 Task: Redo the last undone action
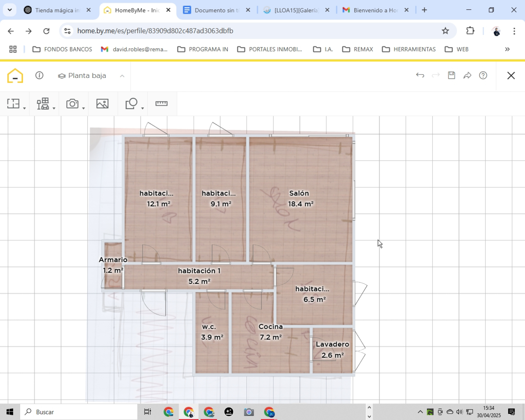(x=436, y=75)
